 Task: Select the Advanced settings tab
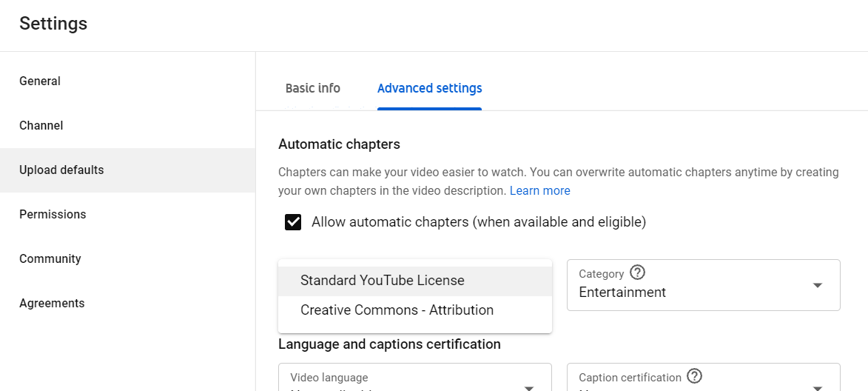(430, 89)
